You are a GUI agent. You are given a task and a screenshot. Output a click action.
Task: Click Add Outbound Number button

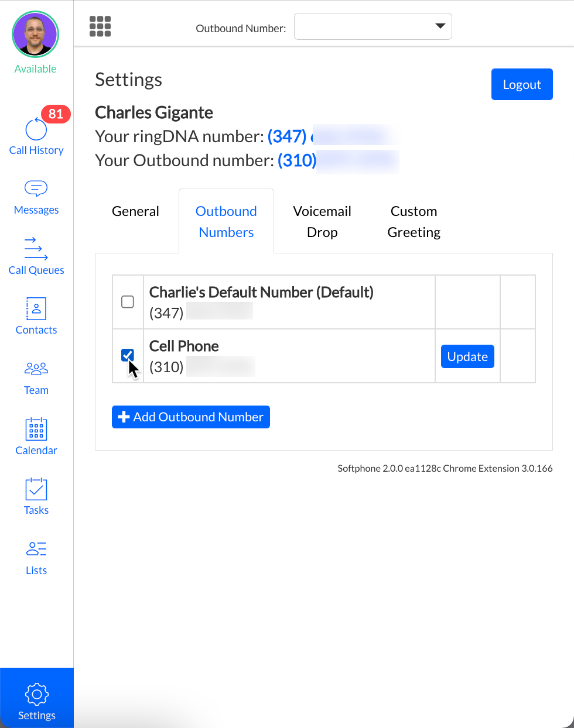pos(191,417)
